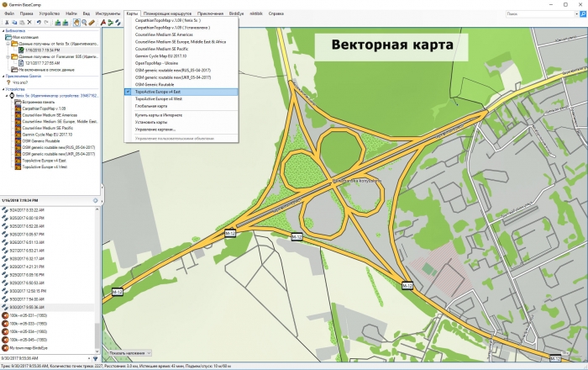Collapse the Devices section
This screenshot has height=370, width=588.
3,89
